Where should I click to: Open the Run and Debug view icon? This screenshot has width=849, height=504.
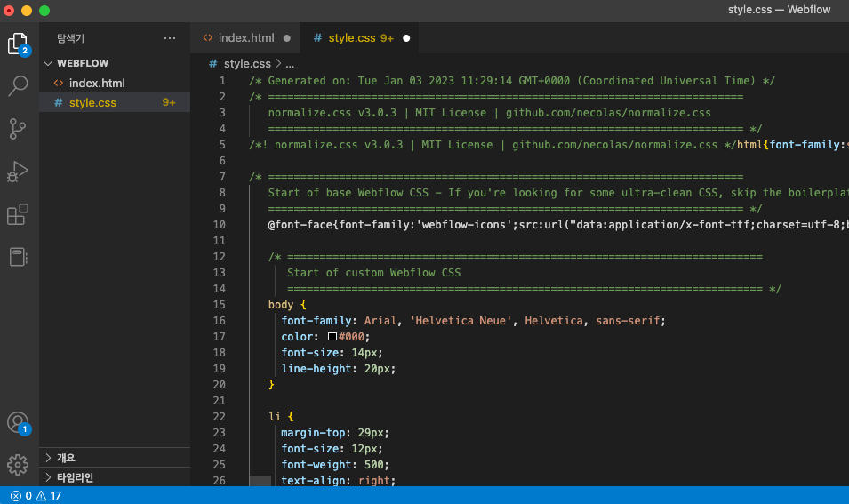point(18,172)
